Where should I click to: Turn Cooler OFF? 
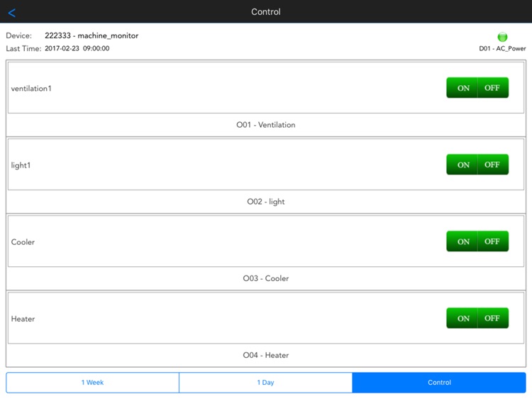click(x=493, y=241)
